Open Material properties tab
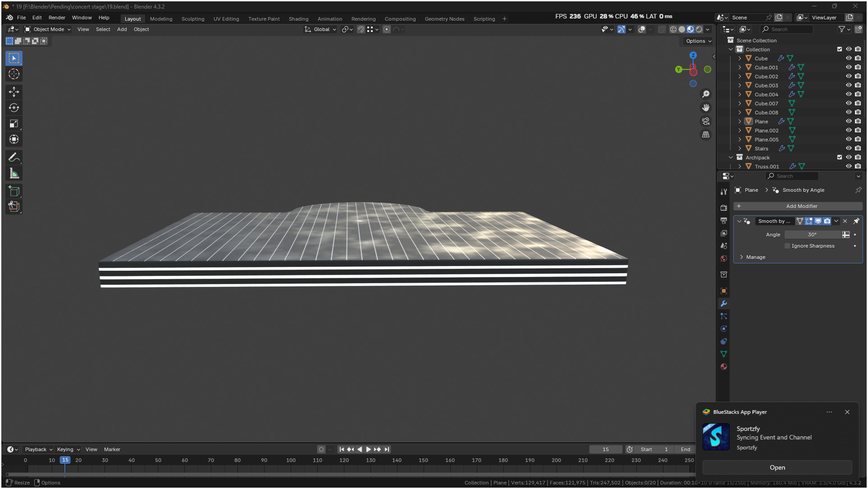This screenshot has width=868, height=489. [724, 367]
